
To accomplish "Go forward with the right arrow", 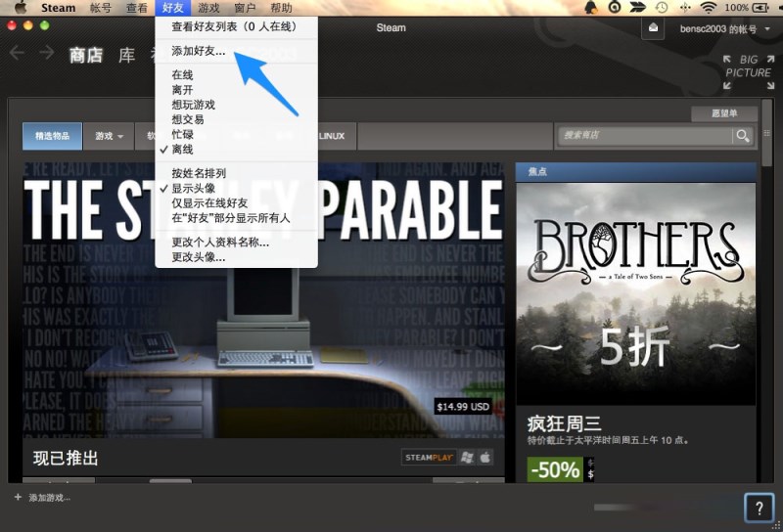I will tap(46, 53).
